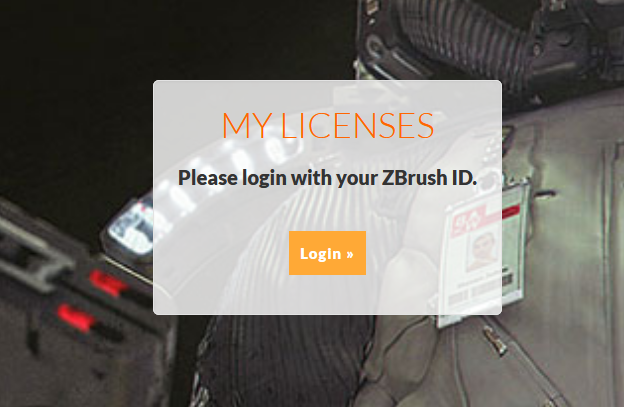The height and width of the screenshot is (407, 624).
Task: Click the red logo on the ID badge
Action: 468,220
